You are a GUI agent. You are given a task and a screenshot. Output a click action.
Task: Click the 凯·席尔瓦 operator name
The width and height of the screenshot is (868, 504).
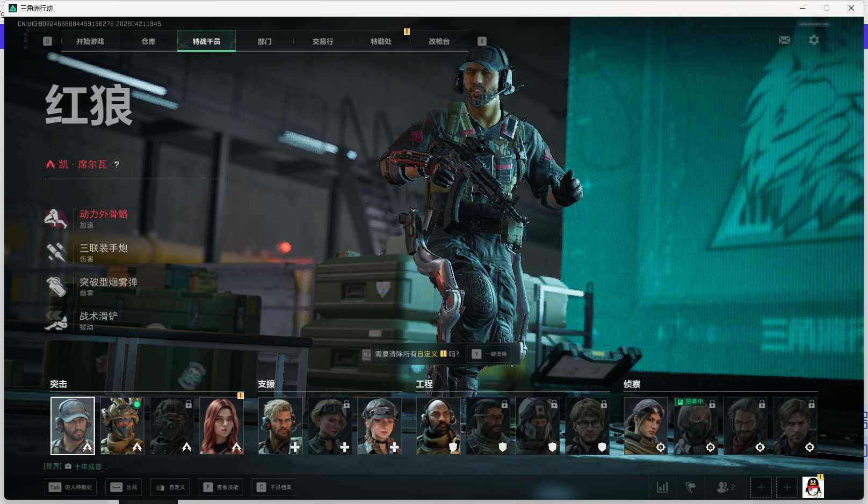pyautogui.click(x=83, y=165)
